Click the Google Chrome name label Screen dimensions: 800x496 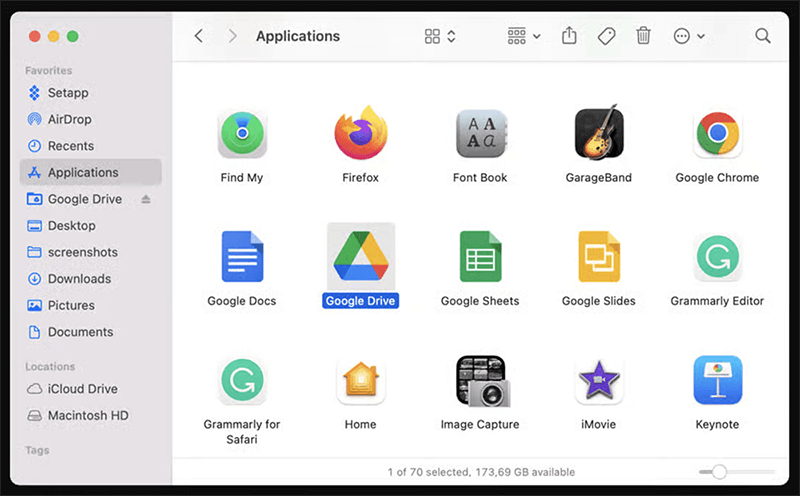pyautogui.click(x=717, y=178)
